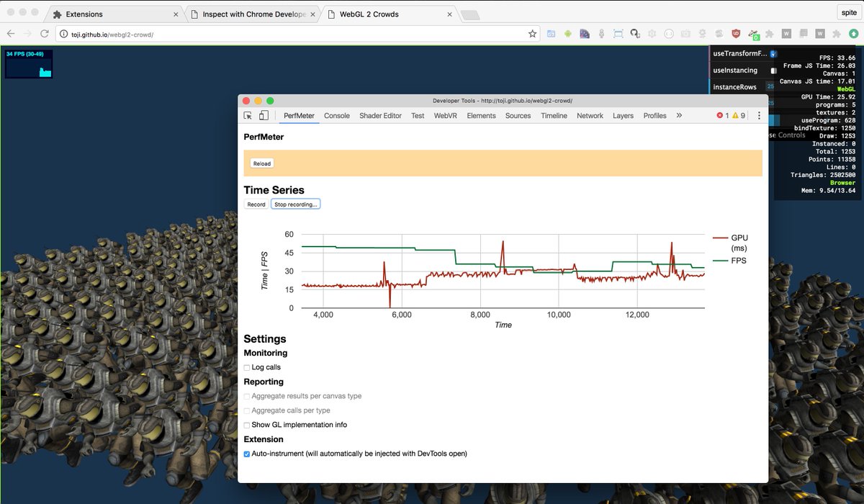
Task: Switch to the Extensions browser tab
Action: (x=115, y=14)
